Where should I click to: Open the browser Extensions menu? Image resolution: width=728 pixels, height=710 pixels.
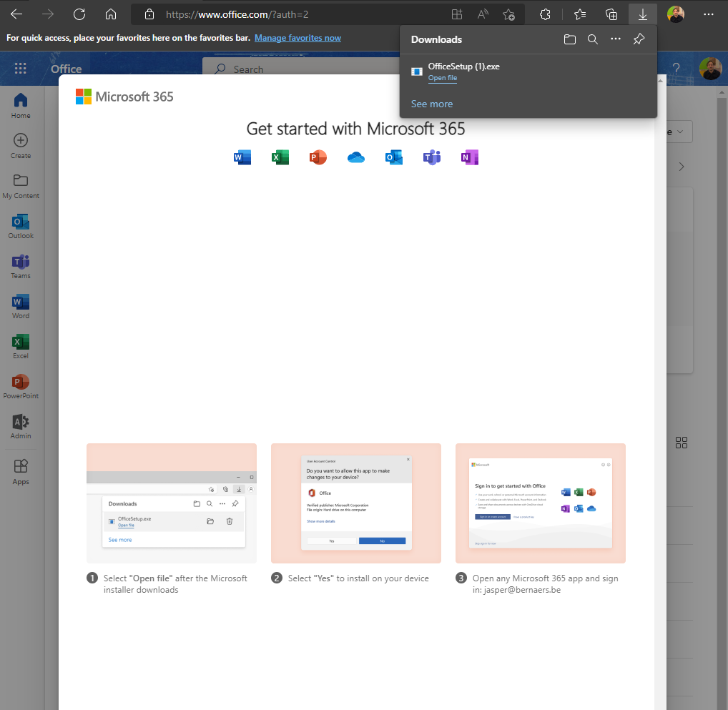(545, 14)
